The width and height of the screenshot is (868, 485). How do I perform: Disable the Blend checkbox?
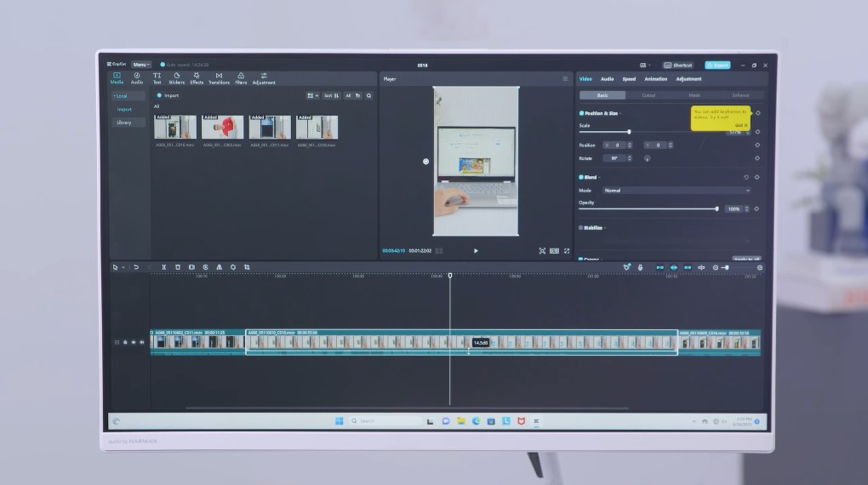coord(581,177)
